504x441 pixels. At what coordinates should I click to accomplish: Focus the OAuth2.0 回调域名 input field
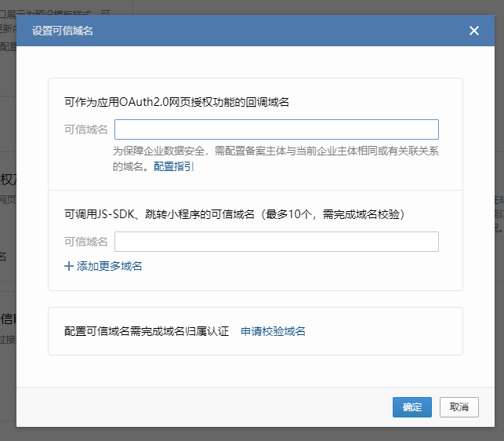[276, 129]
